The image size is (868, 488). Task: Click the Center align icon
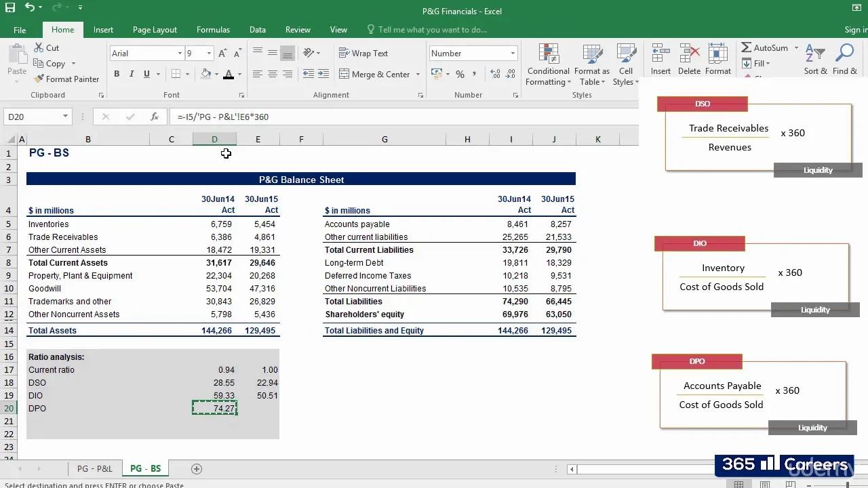tap(272, 74)
